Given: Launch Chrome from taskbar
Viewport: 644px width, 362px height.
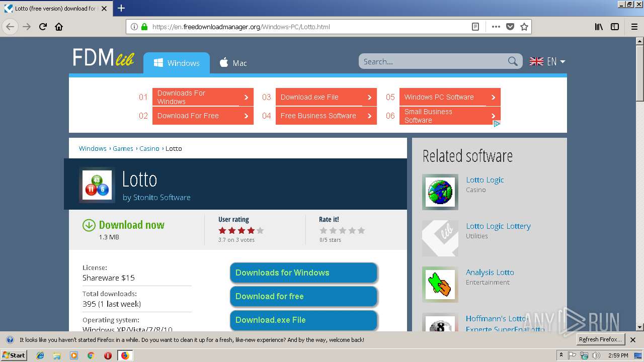Looking at the screenshot, I should click(x=91, y=355).
